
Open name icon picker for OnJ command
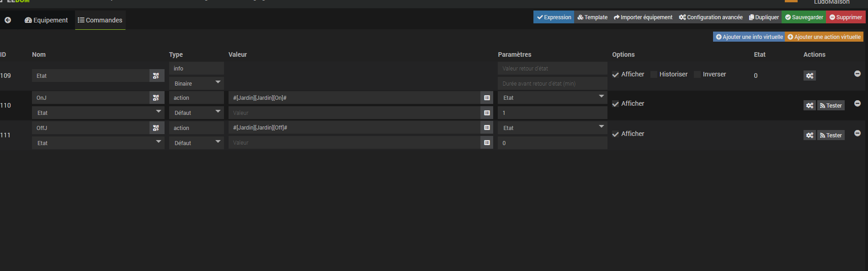(156, 98)
